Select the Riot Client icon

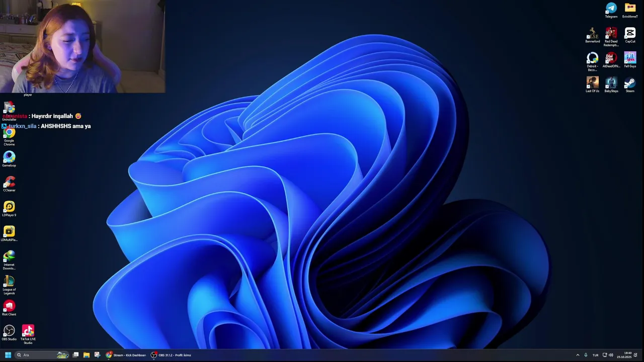9,308
